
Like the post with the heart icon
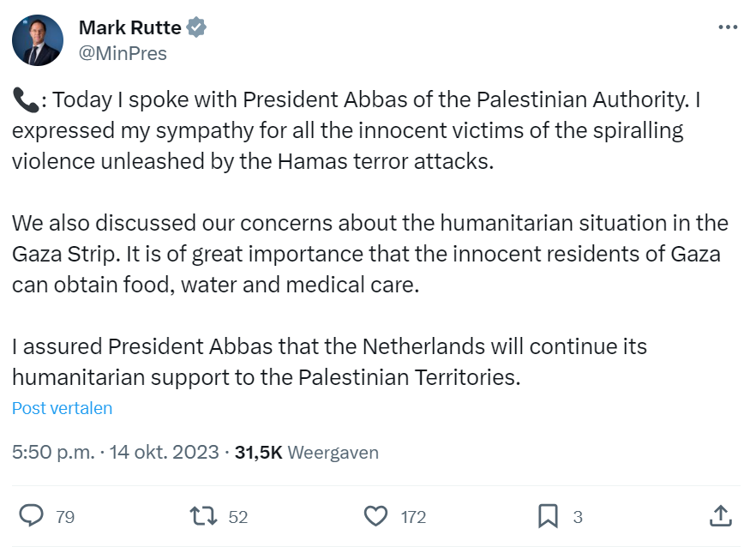click(x=375, y=516)
